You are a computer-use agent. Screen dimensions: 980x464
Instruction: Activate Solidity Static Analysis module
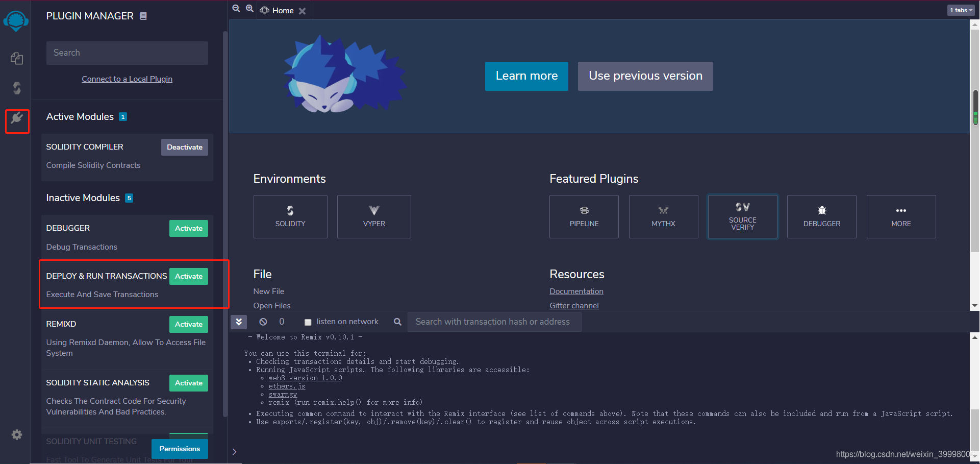(x=189, y=383)
